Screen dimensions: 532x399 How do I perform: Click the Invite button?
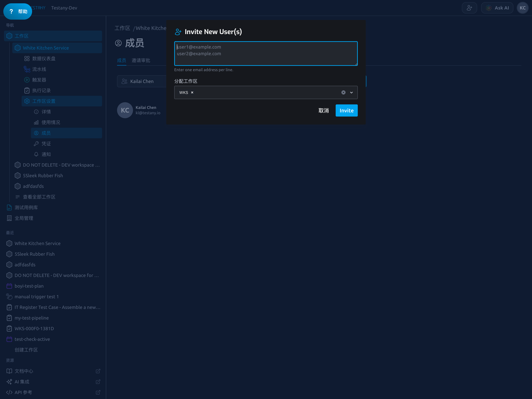(x=347, y=110)
